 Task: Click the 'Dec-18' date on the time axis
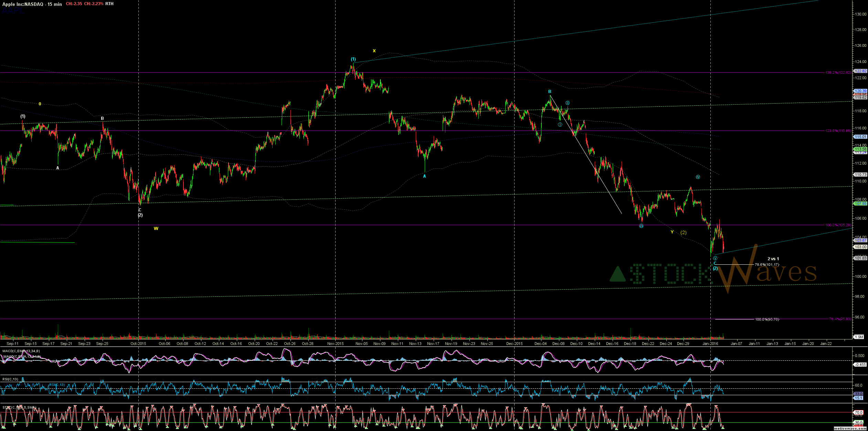pos(630,344)
